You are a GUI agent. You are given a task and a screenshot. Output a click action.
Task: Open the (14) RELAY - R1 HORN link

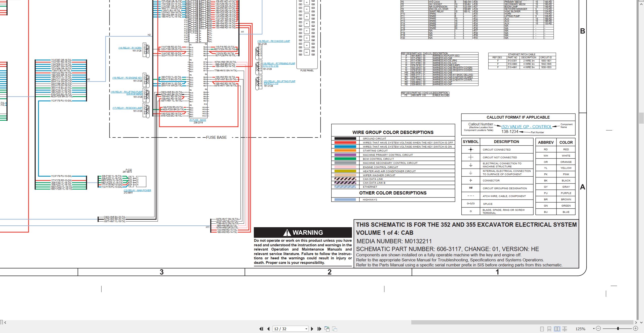click(130, 48)
